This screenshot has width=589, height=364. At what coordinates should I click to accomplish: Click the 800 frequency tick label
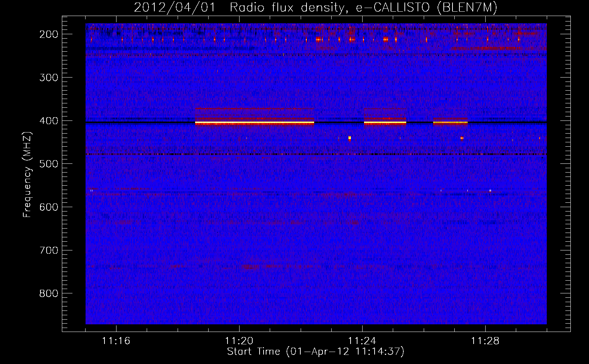[49, 293]
